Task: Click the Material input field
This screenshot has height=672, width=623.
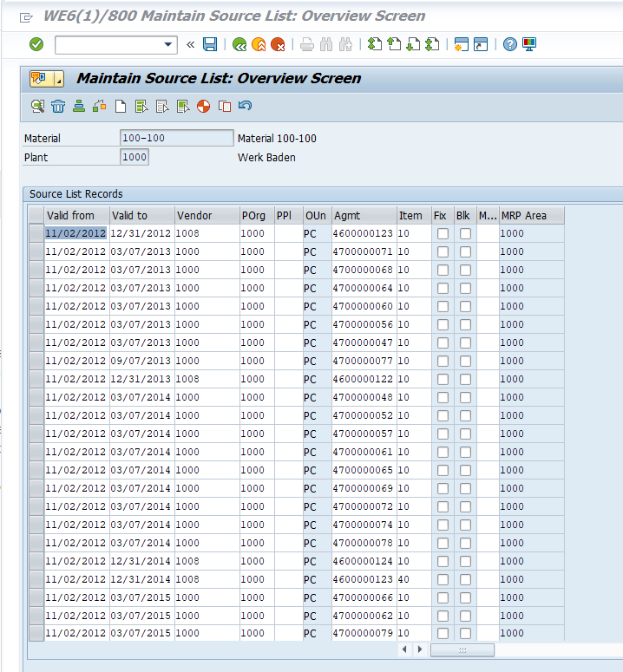Action: coord(176,139)
